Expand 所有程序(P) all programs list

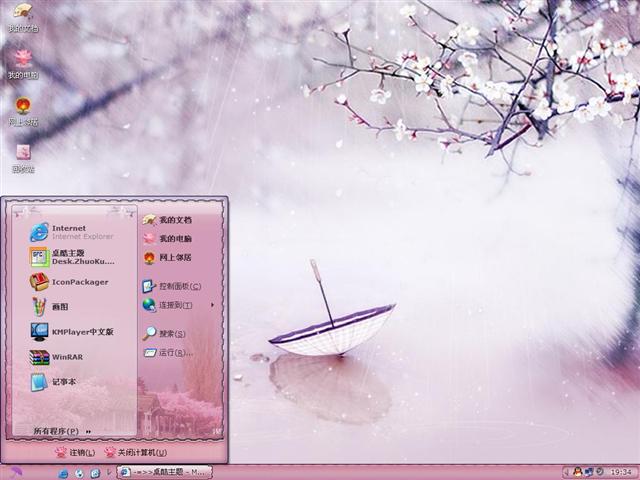tap(62, 431)
